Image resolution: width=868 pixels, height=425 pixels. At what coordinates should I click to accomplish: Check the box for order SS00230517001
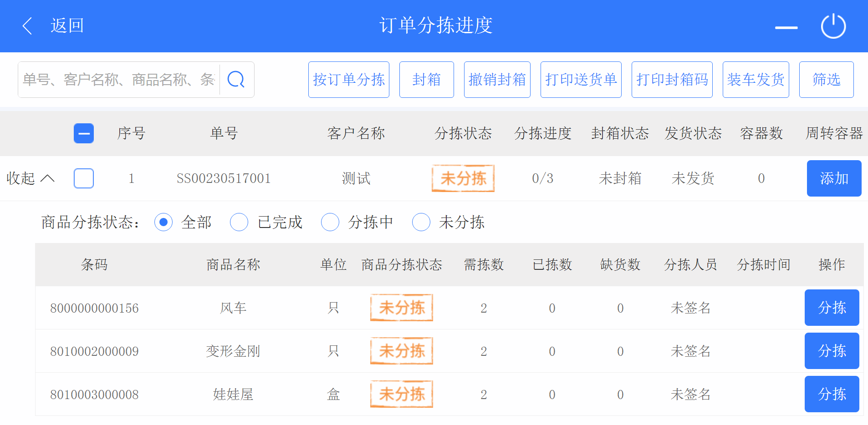[x=84, y=178]
